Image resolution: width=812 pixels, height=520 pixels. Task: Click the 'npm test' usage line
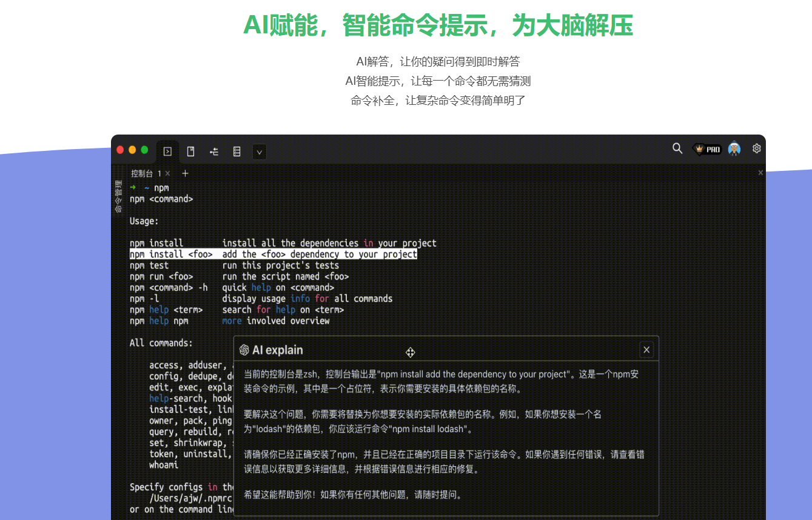click(x=234, y=265)
